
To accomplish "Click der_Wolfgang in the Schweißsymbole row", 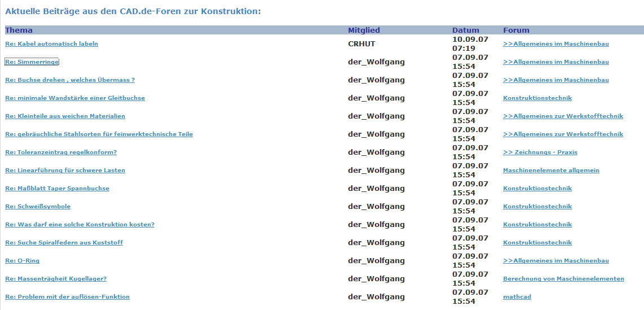I will click(376, 207).
